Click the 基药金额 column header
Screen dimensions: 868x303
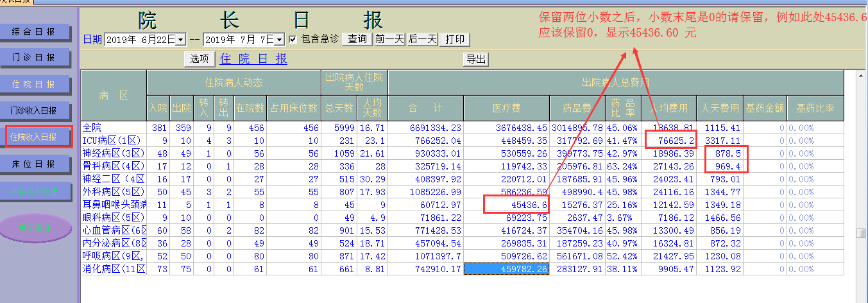point(764,108)
